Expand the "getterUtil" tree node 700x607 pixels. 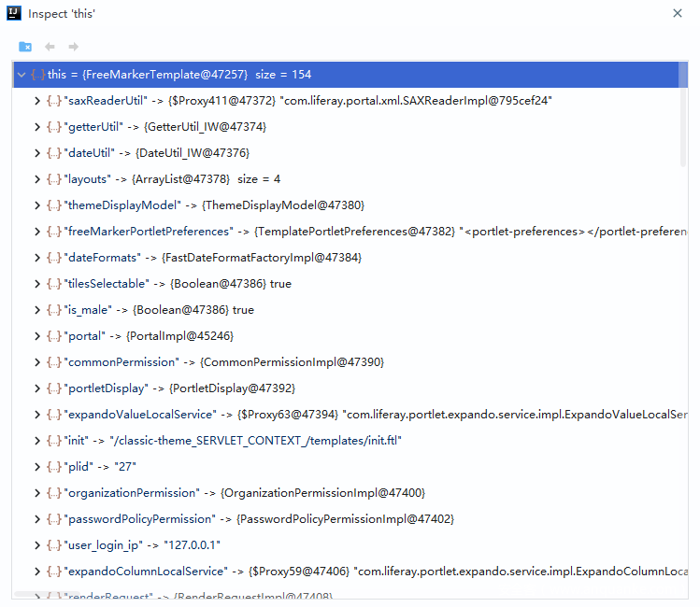click(37, 127)
